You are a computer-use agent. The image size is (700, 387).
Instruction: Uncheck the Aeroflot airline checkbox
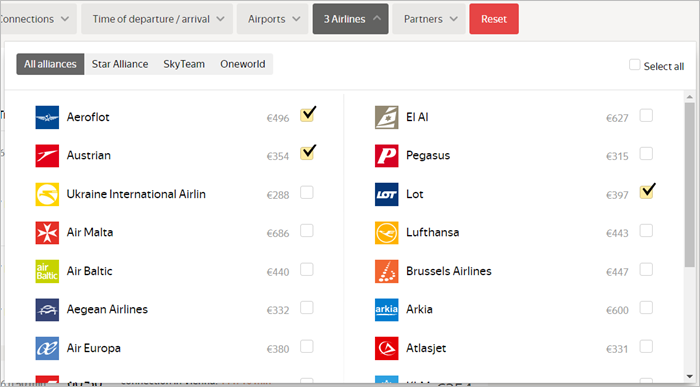coord(307,115)
